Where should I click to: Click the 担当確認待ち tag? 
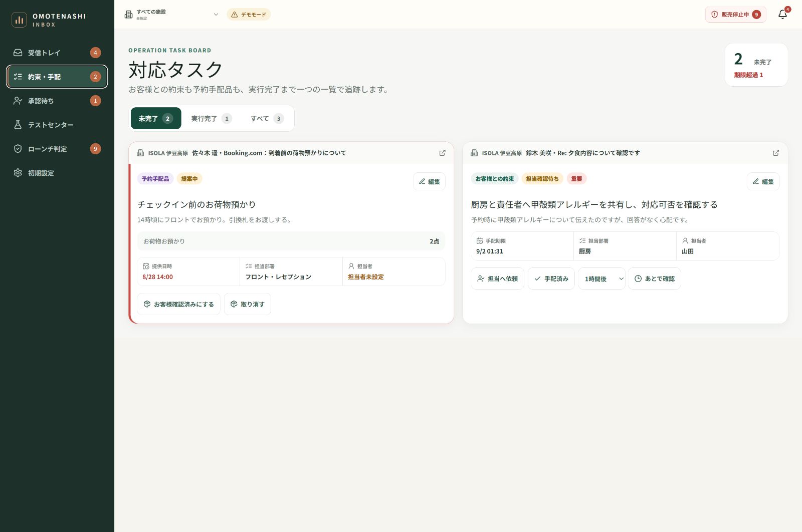pos(542,179)
